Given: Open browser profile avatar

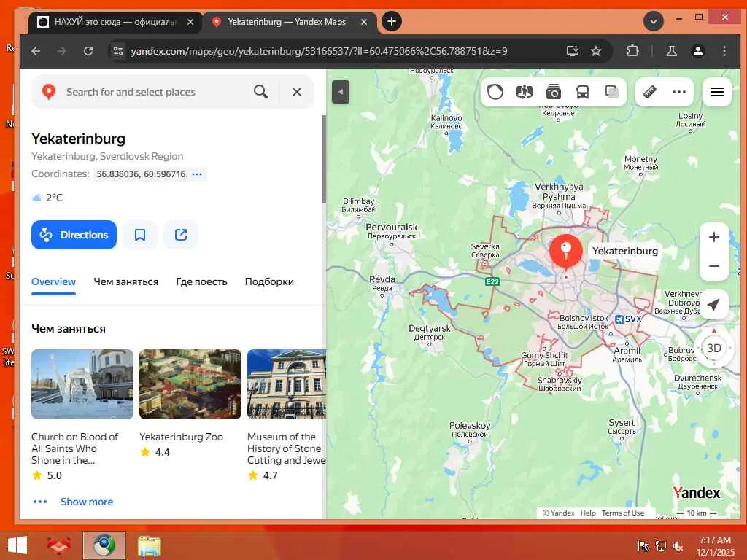Looking at the screenshot, I should coord(698,51).
